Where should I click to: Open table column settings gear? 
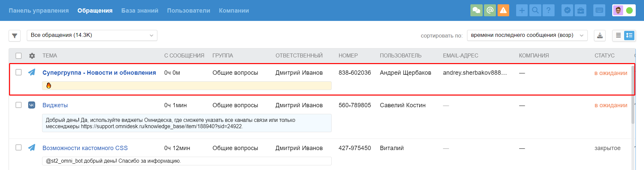click(x=32, y=56)
